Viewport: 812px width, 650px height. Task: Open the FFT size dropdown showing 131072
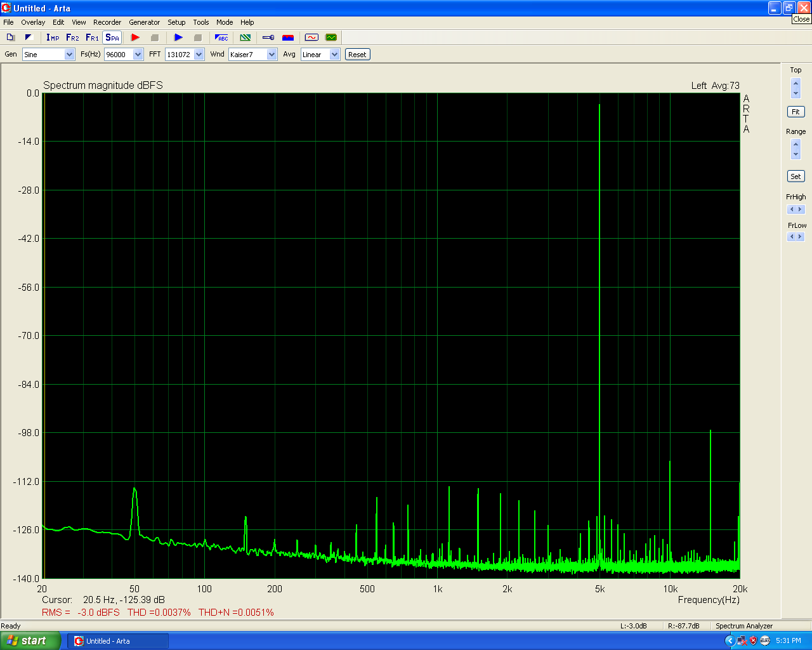(x=185, y=55)
